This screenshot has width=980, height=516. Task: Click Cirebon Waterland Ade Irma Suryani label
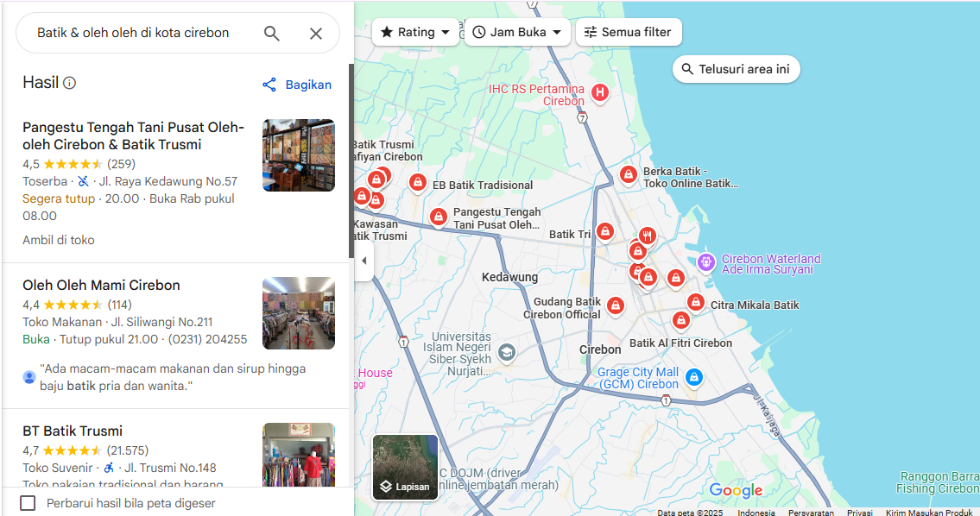pyautogui.click(x=771, y=264)
